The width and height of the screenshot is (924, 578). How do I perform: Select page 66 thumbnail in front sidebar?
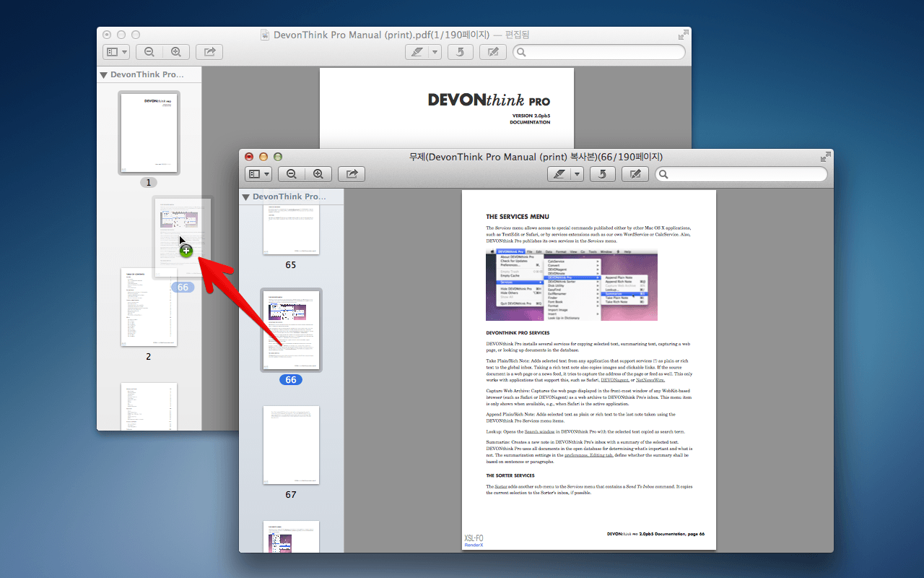point(291,330)
